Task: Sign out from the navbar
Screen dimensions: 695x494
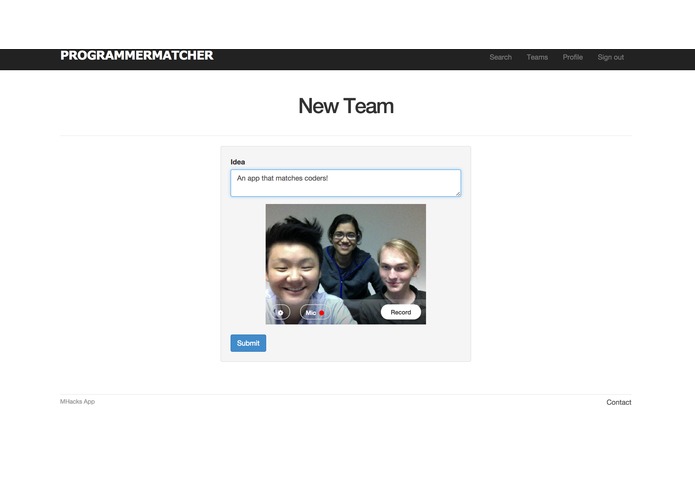Action: pos(610,57)
